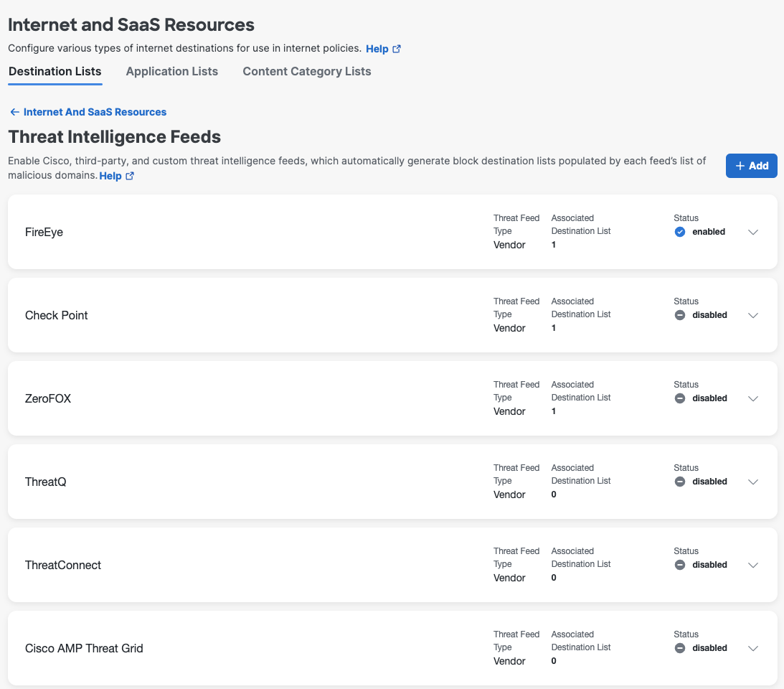Click the enabled checkmark icon for FireEye
784x689 pixels.
coord(679,232)
